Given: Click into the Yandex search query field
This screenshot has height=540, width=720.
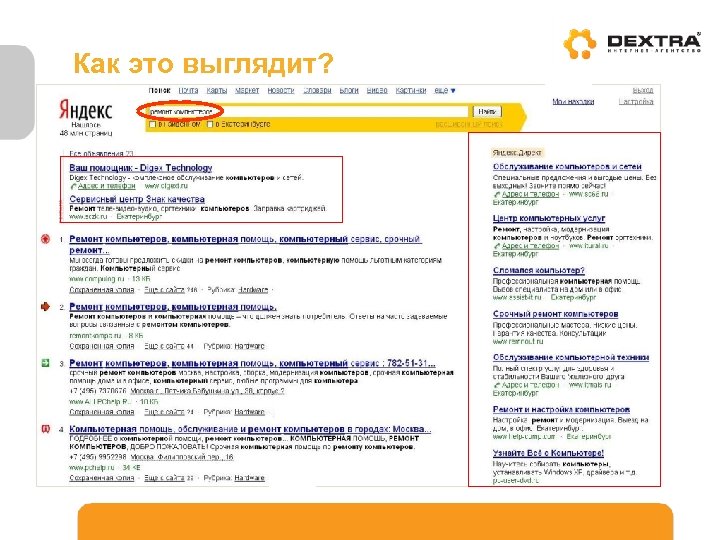Looking at the screenshot, I should 308,112.
